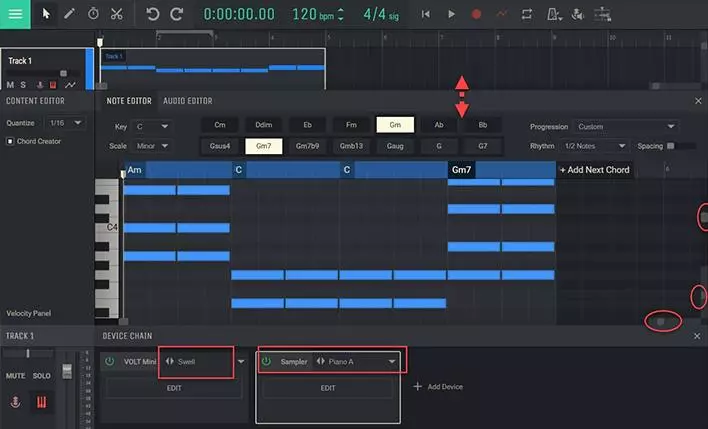This screenshot has height=429, width=708.
Task: Step through the Swell preset arrows
Action: point(170,361)
